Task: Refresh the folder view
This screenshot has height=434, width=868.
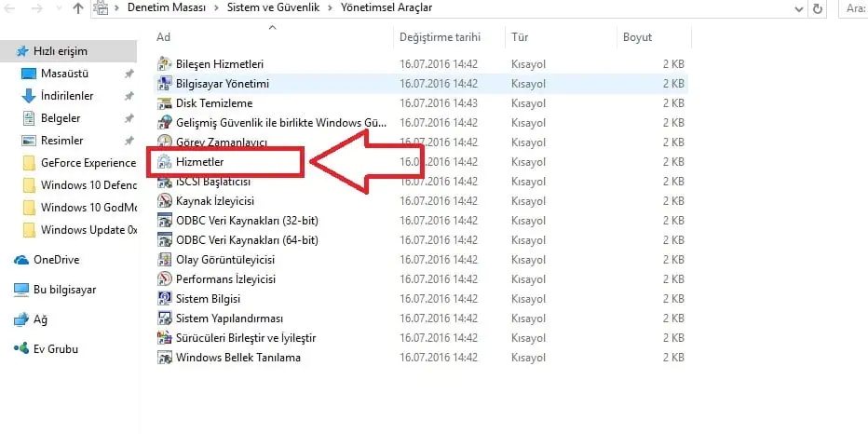Action: (x=817, y=8)
